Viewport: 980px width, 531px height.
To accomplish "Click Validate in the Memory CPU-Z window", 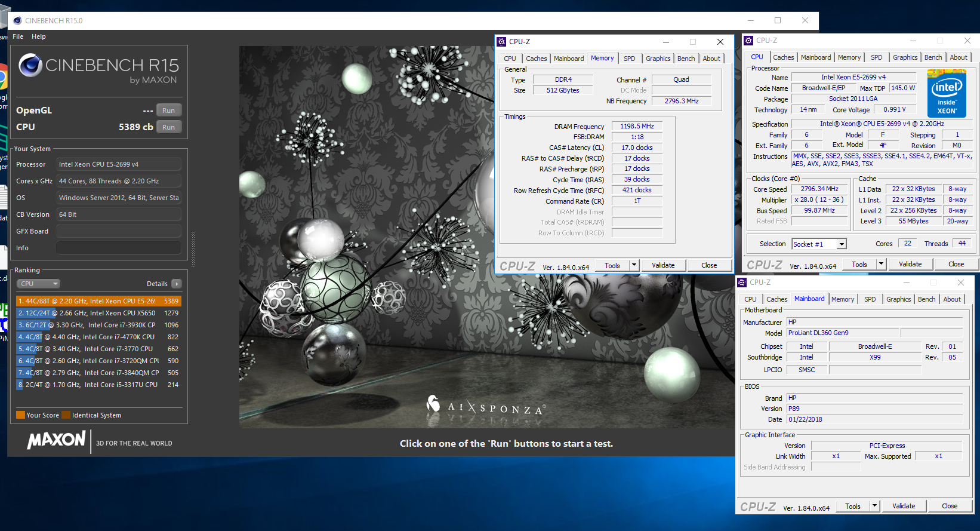I will [663, 265].
